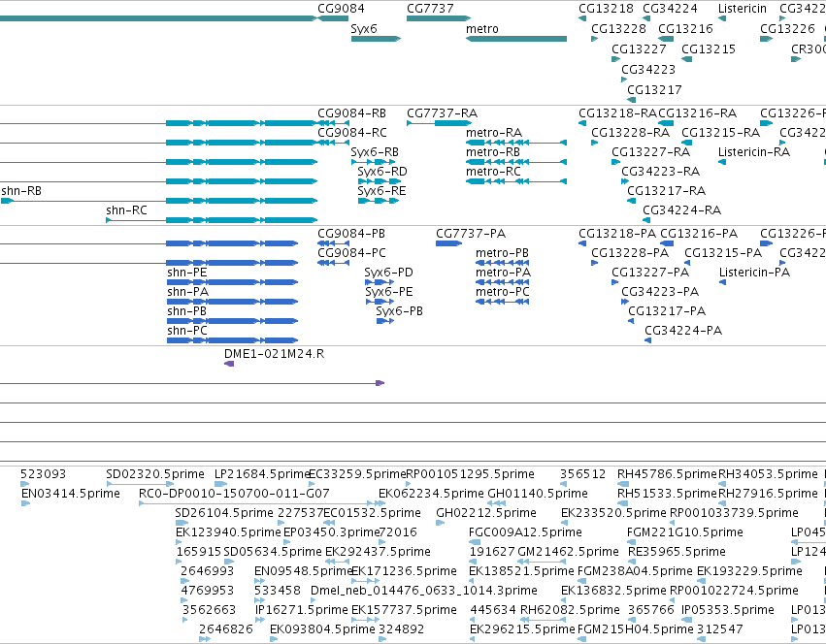Open the CG34224-RA transcript label
The image size is (826, 644).
tap(682, 210)
